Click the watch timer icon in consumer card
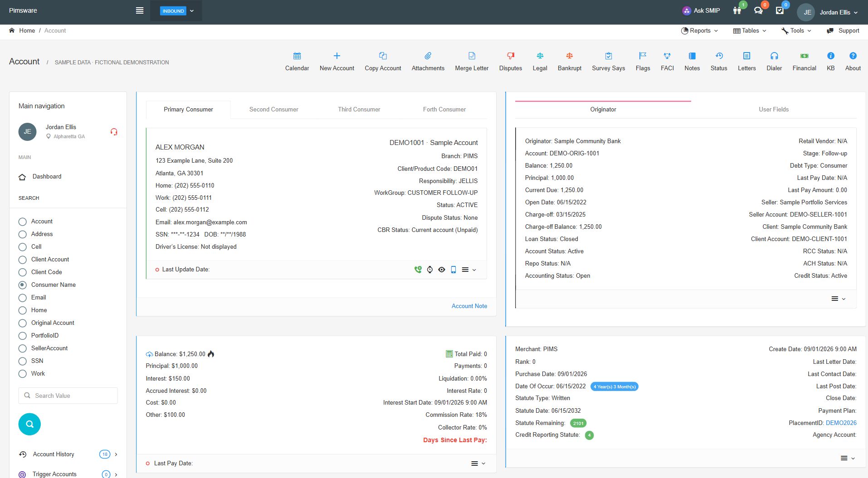This screenshot has width=868, height=478. click(429, 270)
